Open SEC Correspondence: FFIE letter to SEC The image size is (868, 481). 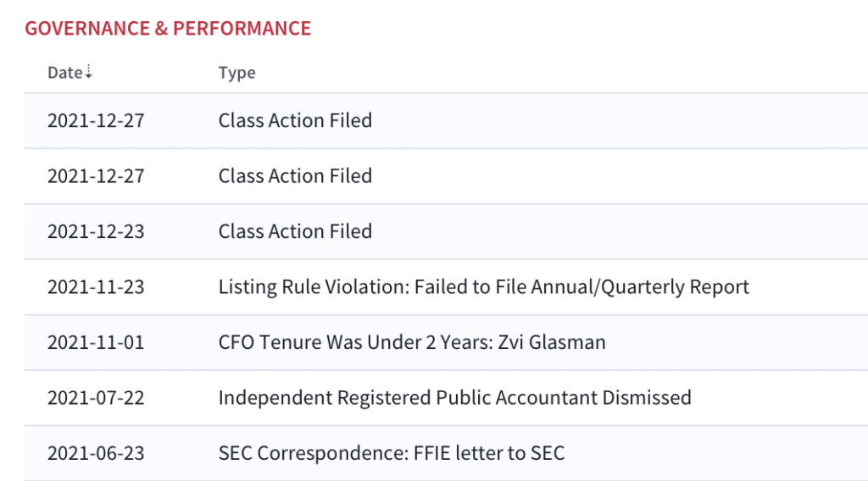tap(392, 453)
